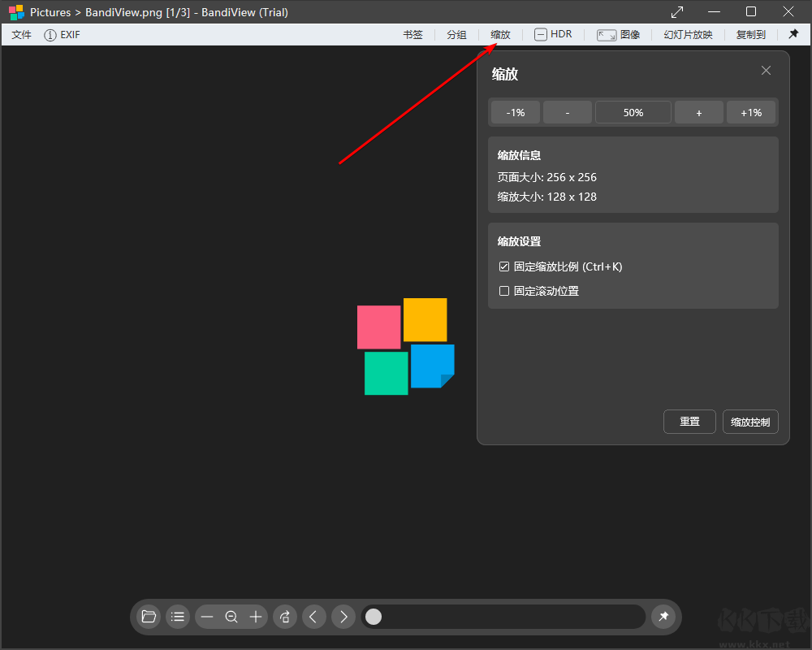
Task: Toggle fullscreen with diagonal arrows icon
Action: pyautogui.click(x=677, y=12)
